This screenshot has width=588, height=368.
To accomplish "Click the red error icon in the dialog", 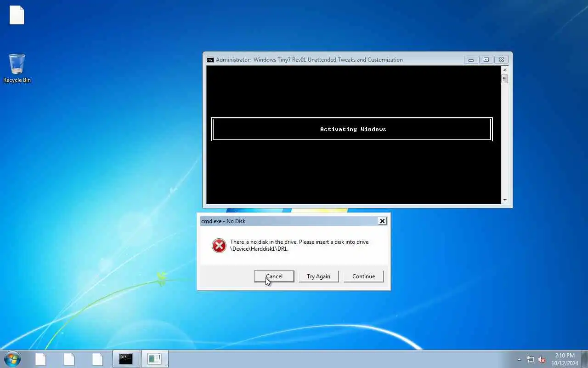I will tap(219, 246).
